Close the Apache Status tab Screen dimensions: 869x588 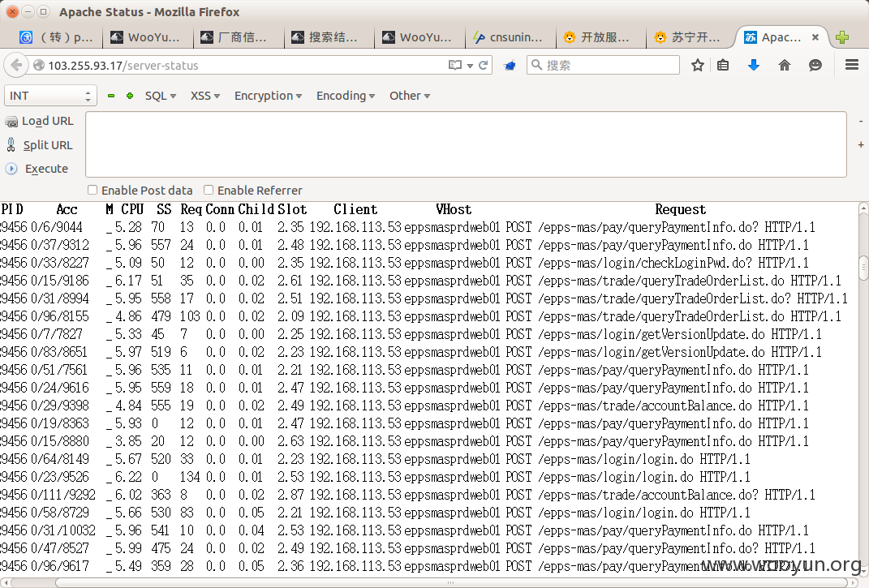coord(815,37)
